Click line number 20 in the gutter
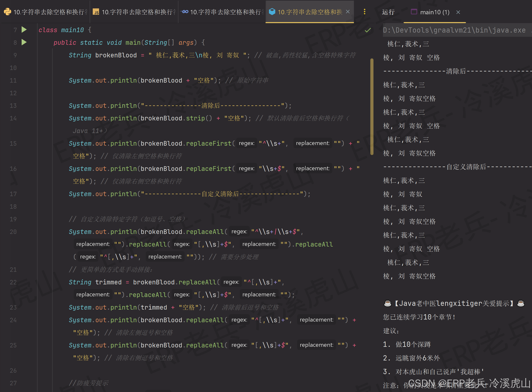The image size is (532, 392). 13,232
